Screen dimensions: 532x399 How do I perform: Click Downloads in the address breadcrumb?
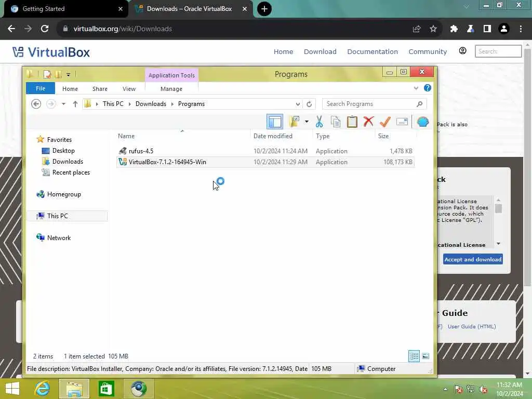coord(151,104)
